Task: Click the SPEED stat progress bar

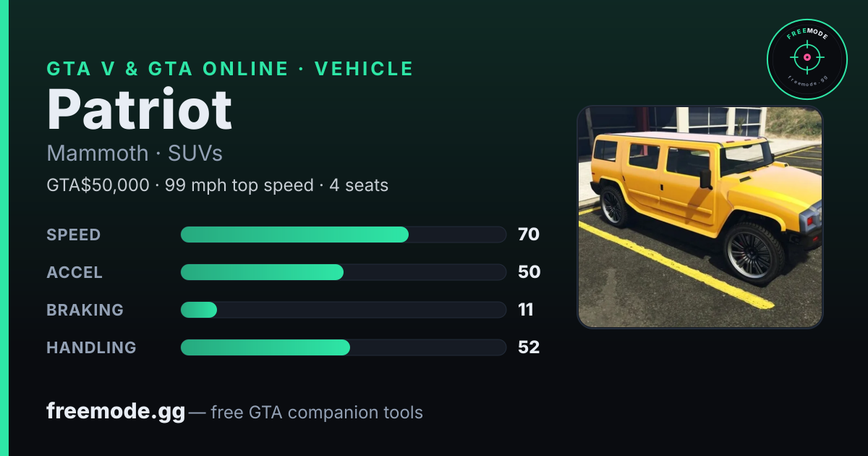Action: pos(343,235)
